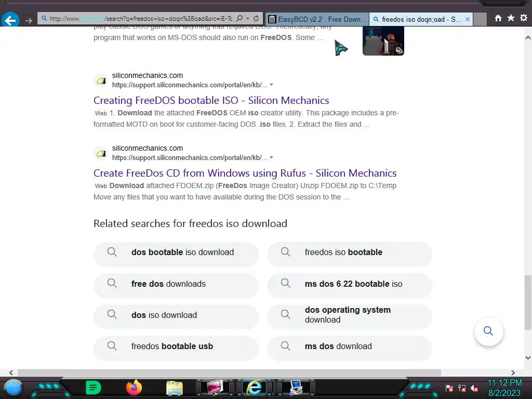The image size is (532, 399).
Task: Expand dropdown next to second siliconmechanics URL
Action: coord(271,157)
